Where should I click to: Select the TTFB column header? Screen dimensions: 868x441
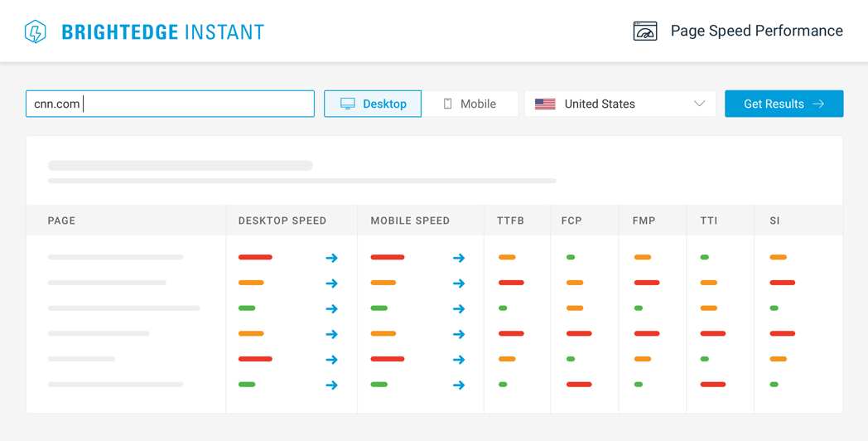[510, 220]
